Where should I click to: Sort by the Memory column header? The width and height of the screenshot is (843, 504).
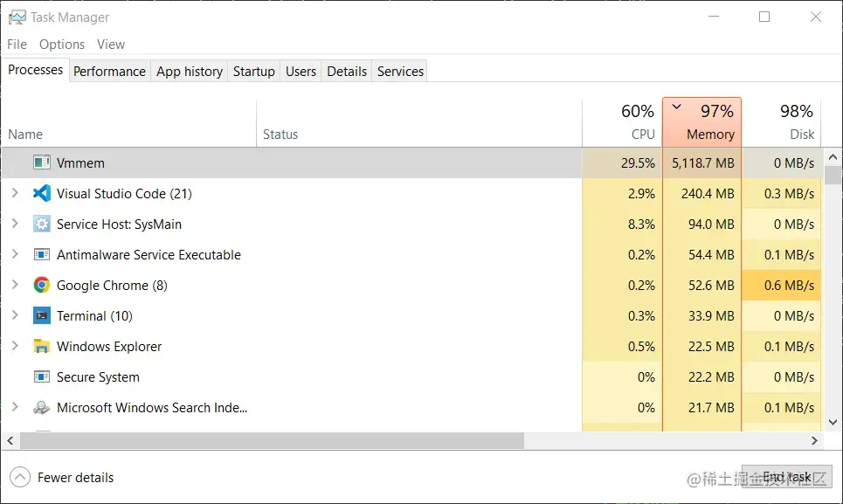pyautogui.click(x=701, y=122)
